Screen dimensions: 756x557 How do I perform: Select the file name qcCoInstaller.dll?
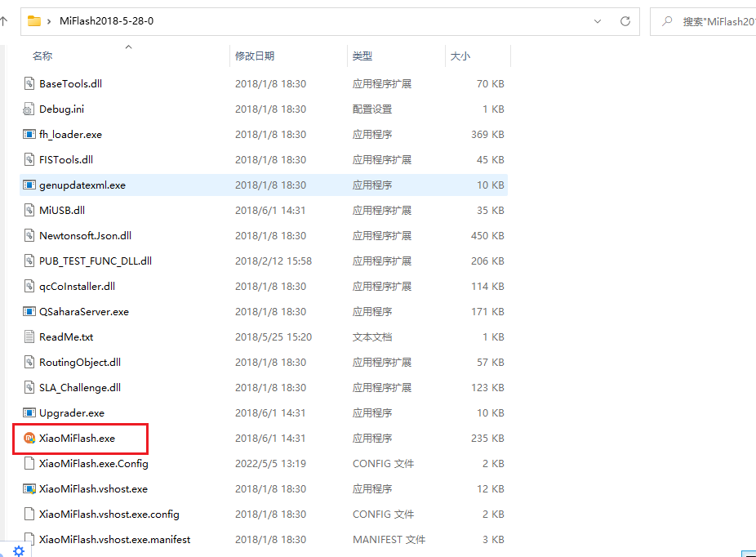click(77, 287)
